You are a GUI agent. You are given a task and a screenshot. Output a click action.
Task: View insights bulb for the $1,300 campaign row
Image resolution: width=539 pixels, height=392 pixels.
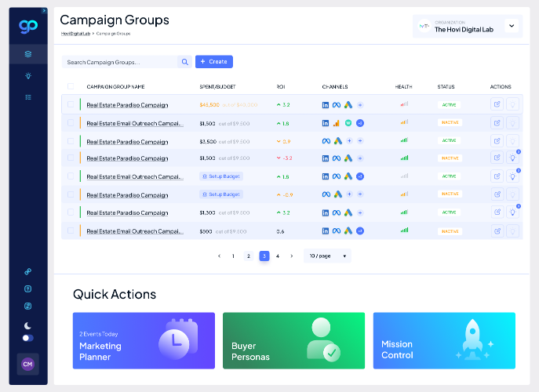[512, 212]
